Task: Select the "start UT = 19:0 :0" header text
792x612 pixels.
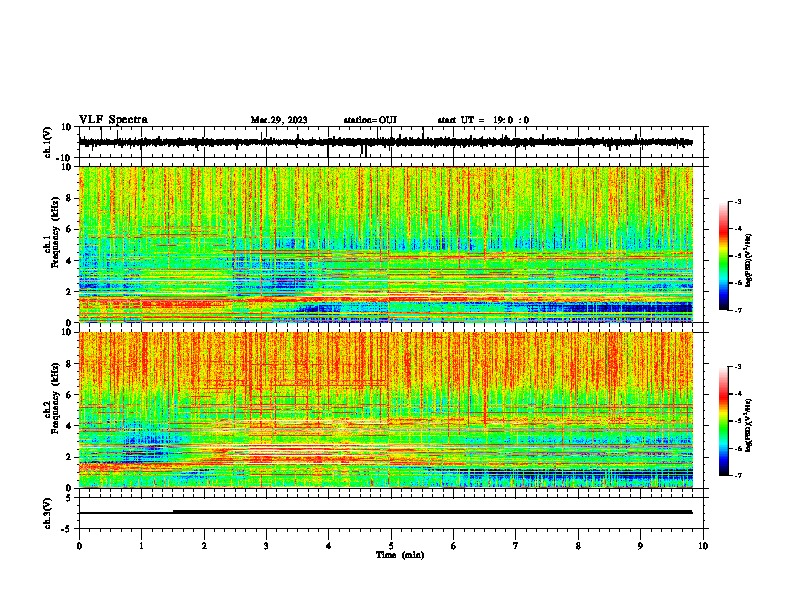Action: pos(483,120)
